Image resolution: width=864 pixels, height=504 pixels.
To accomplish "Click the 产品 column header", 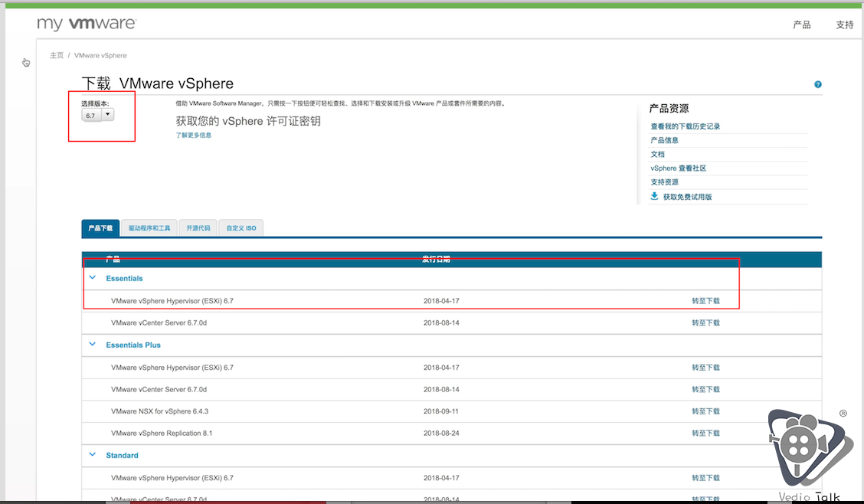I will (113, 259).
